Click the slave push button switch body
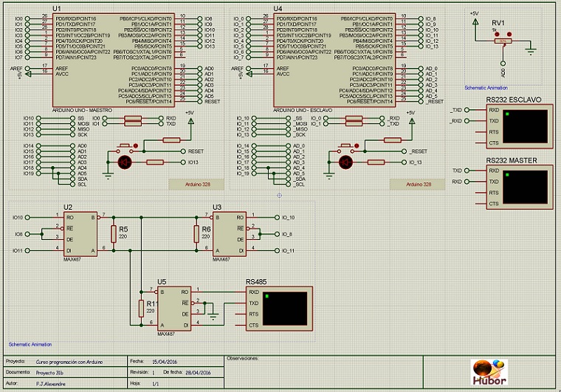Viewport: 561px width, 392px height. pyautogui.click(x=345, y=148)
